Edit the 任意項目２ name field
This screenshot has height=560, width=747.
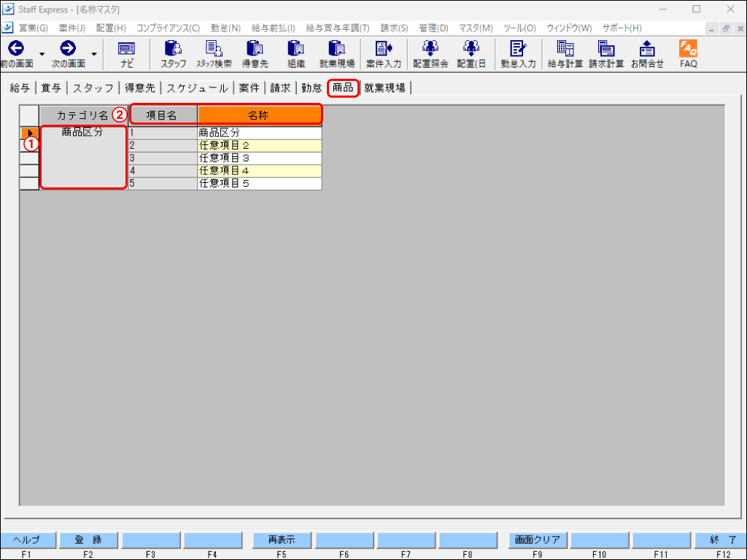[260, 145]
